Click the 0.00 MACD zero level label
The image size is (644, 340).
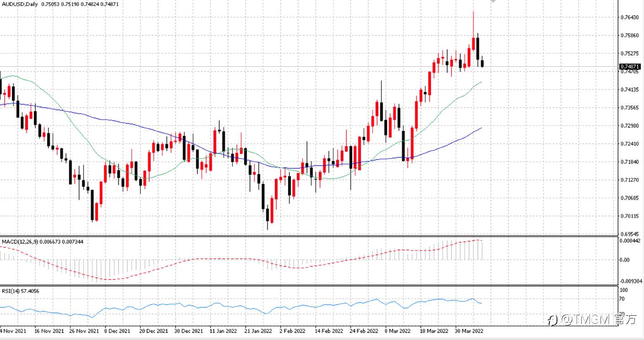[x=625, y=260]
